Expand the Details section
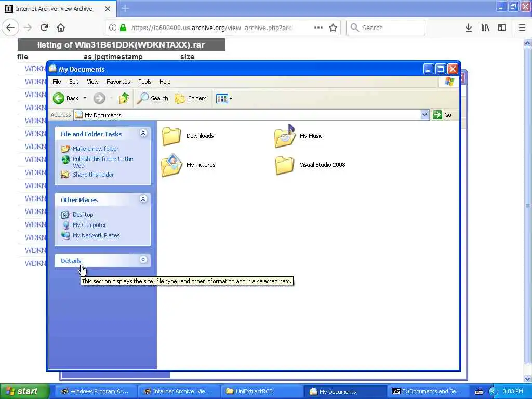Viewport: 532px width, 399px height. tap(143, 260)
